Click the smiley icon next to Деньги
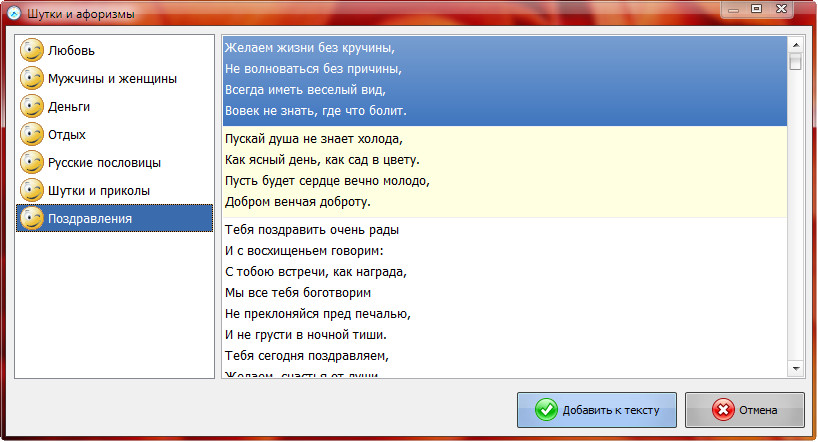 (33, 106)
